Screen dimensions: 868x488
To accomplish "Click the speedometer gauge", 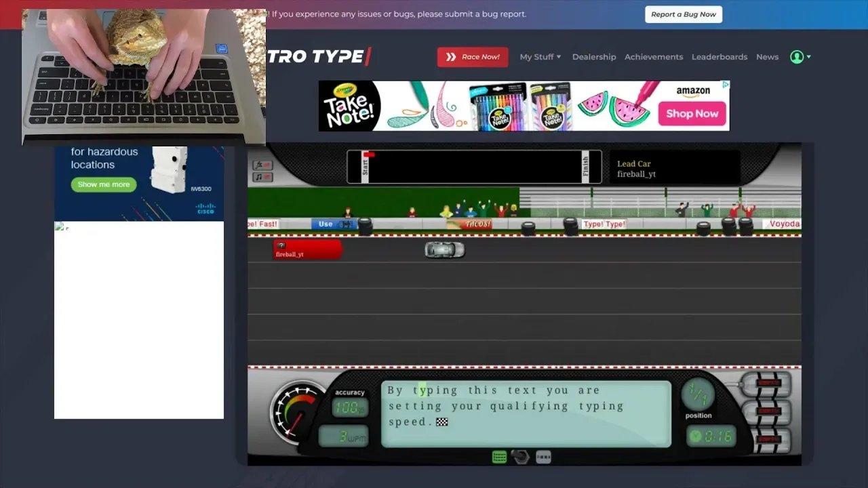I will [x=297, y=411].
